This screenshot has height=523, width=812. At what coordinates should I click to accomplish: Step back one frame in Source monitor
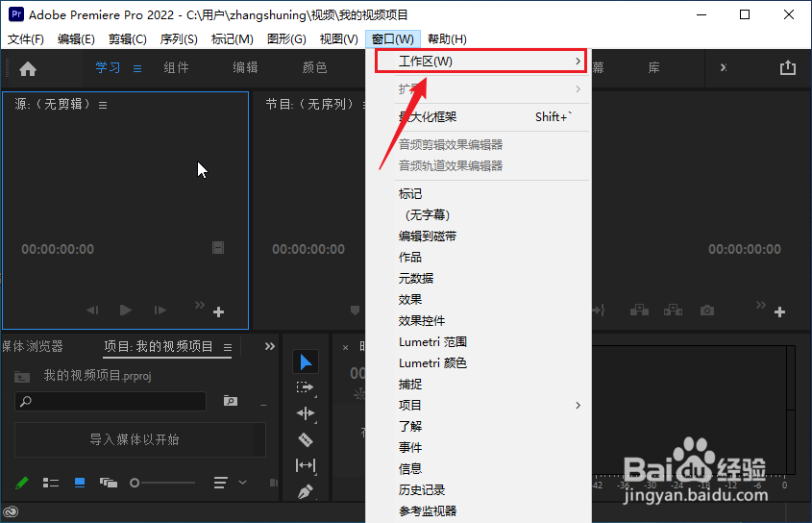(x=92, y=310)
